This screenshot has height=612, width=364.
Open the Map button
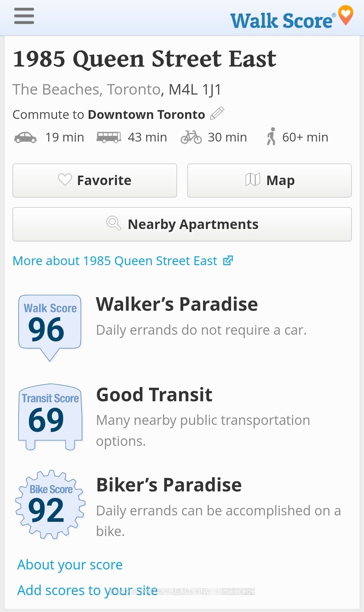coord(270,180)
